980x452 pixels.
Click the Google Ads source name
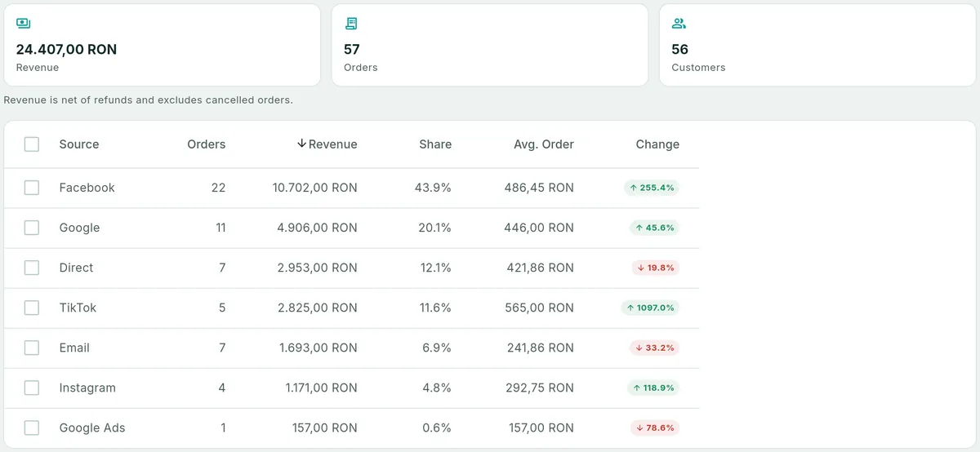92,428
